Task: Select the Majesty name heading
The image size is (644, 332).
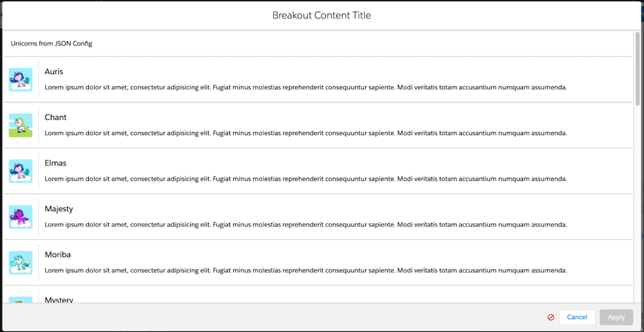Action: click(x=59, y=208)
